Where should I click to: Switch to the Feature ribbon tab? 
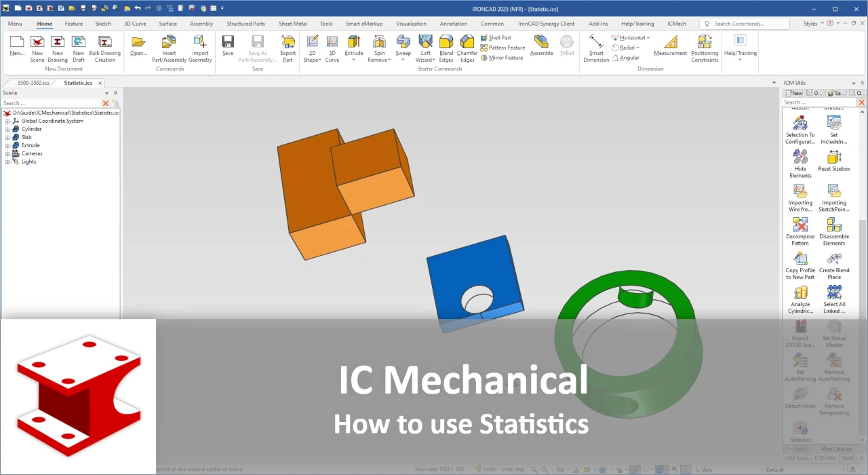[74, 24]
